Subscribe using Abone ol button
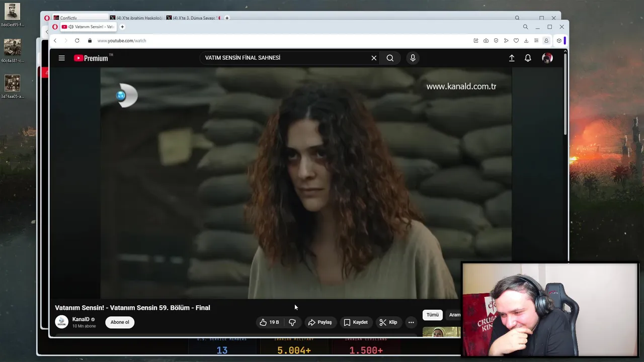The width and height of the screenshot is (644, 362). coord(120,322)
